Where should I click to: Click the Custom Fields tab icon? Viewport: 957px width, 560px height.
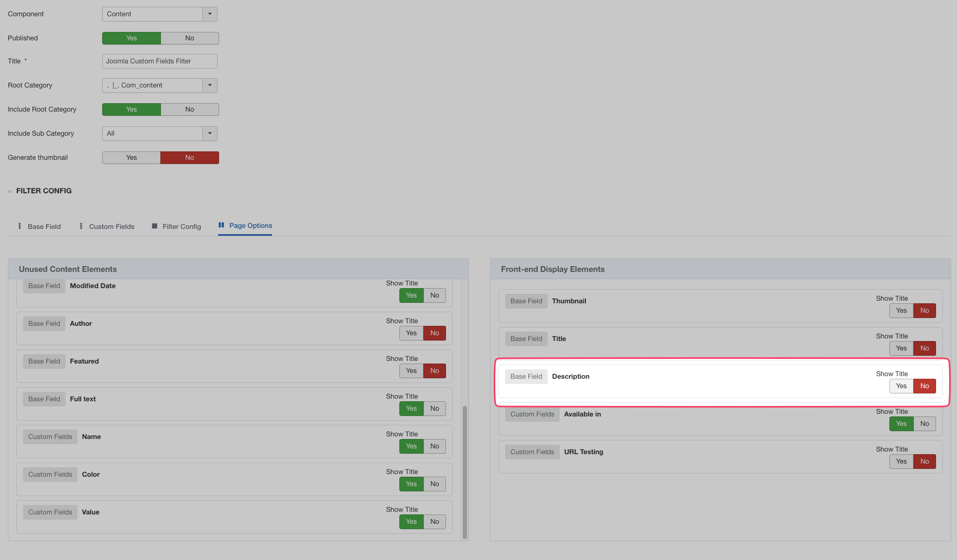[x=81, y=226]
